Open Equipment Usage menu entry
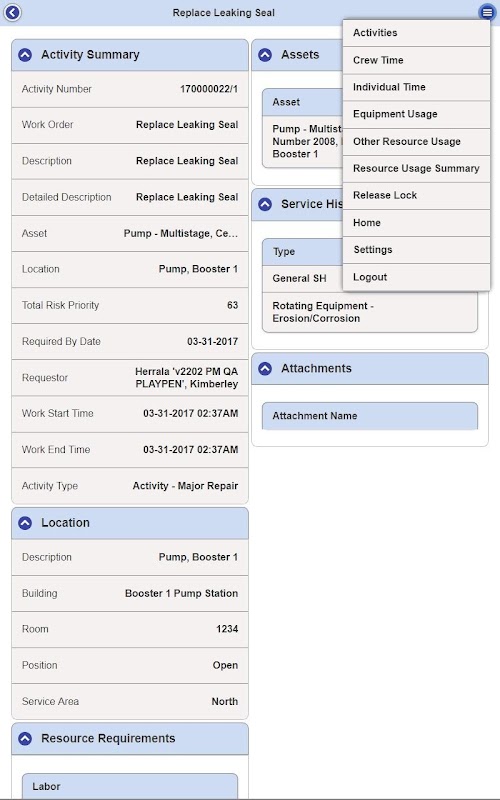The image size is (500, 800). (416, 114)
